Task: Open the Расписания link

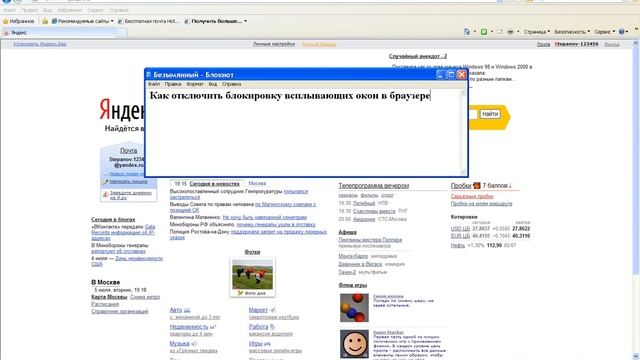Action: tap(105, 304)
